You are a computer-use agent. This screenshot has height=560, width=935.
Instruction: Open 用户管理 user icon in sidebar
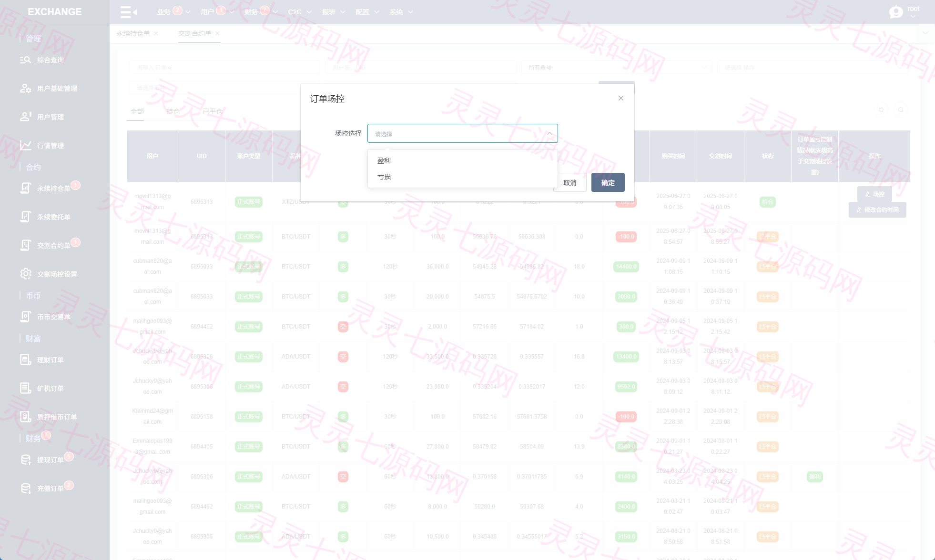[x=25, y=117]
